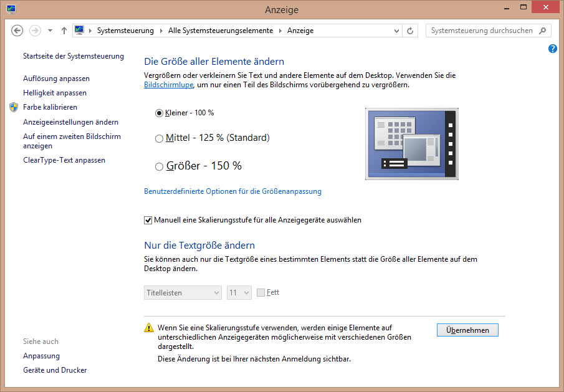Uncheck manual scaling level checkbox
Image resolution: width=564 pixels, height=392 pixels.
pyautogui.click(x=148, y=220)
